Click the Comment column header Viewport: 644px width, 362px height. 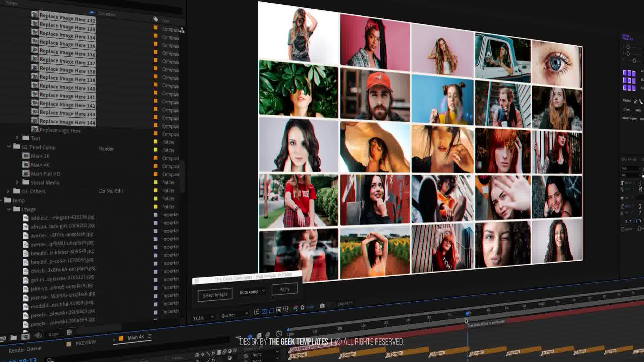[107, 14]
